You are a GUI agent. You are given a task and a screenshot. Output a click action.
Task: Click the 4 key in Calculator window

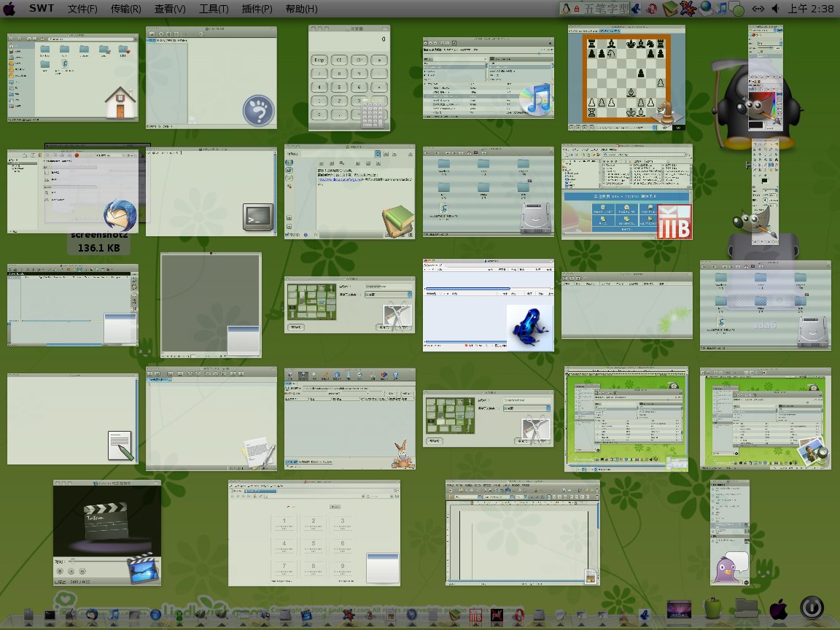pos(319,87)
